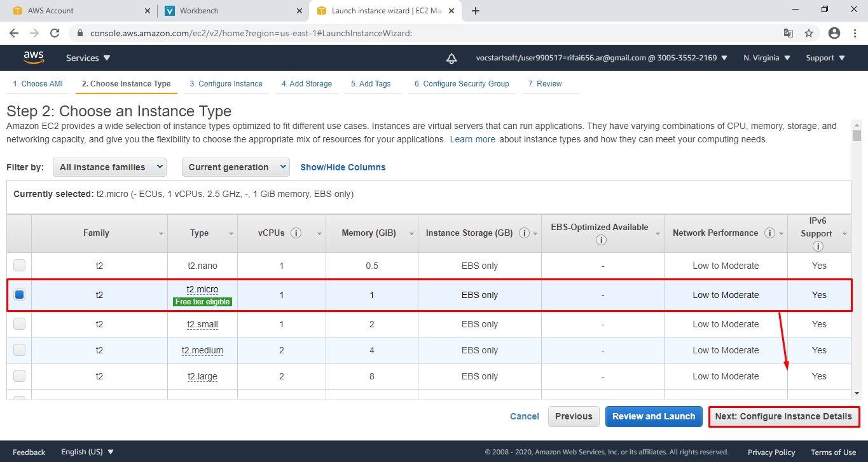868x462 pixels.
Task: Open a new browser tab
Action: pyautogui.click(x=476, y=11)
